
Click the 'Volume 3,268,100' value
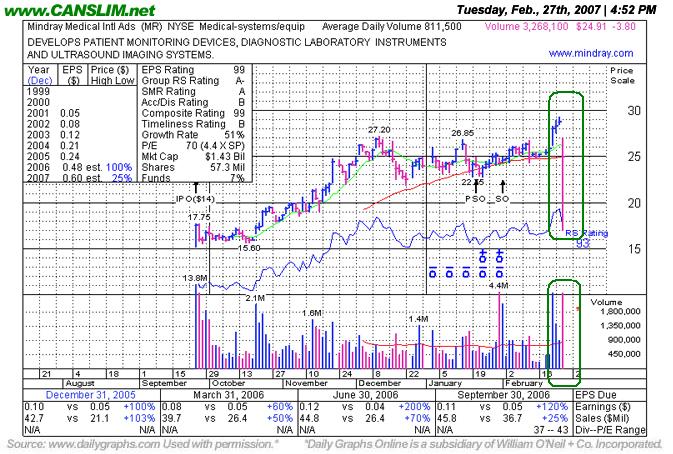pyautogui.click(x=526, y=27)
